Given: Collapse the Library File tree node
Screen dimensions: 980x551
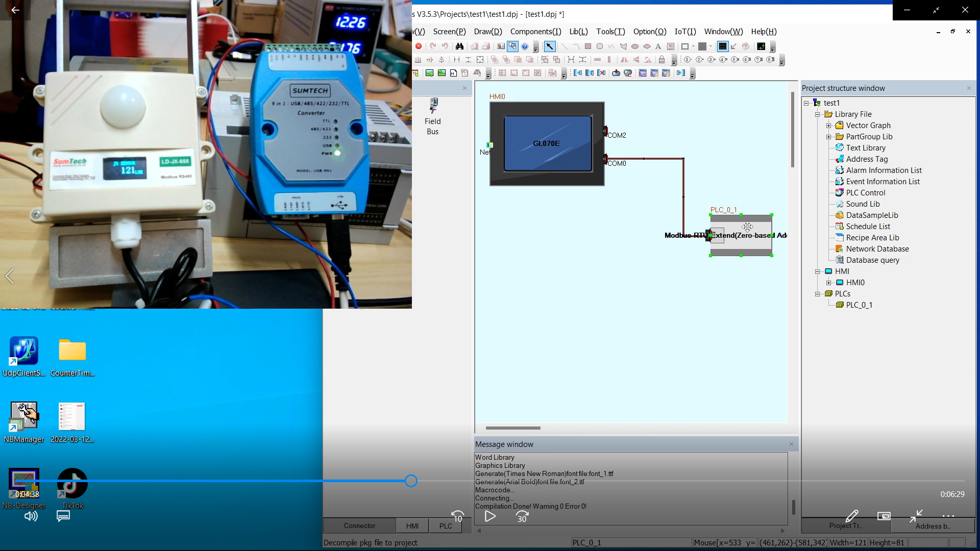Looking at the screenshot, I should [818, 114].
